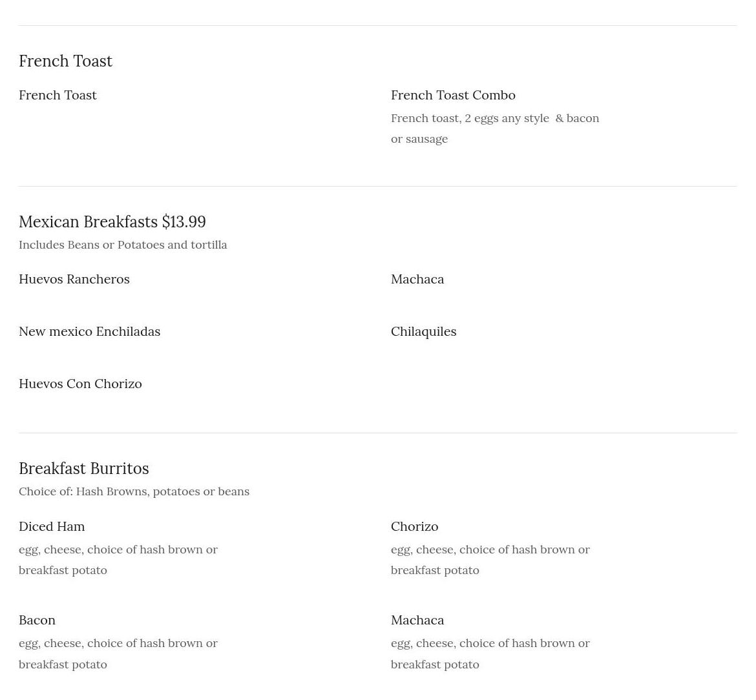This screenshot has height=700, width=756.
Task: Choose Huevos Con Chorizo
Action: [x=81, y=384]
